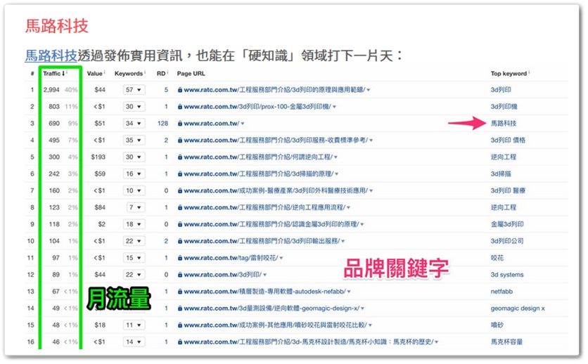Click the info icon beside Value header

(x=104, y=72)
